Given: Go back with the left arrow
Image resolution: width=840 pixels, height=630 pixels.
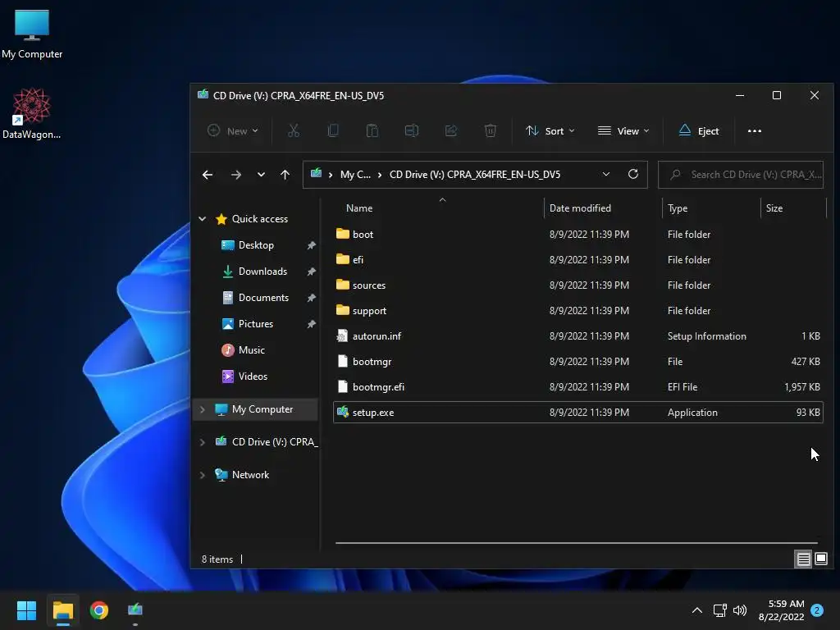Looking at the screenshot, I should tap(208, 175).
